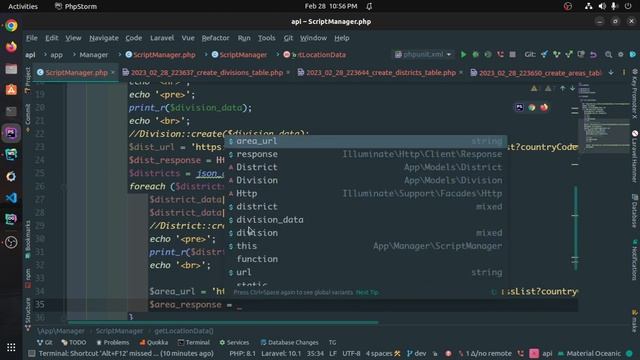Image resolution: width=640 pixels, height=360 pixels.
Task: Open the Database side panel
Action: (635, 211)
